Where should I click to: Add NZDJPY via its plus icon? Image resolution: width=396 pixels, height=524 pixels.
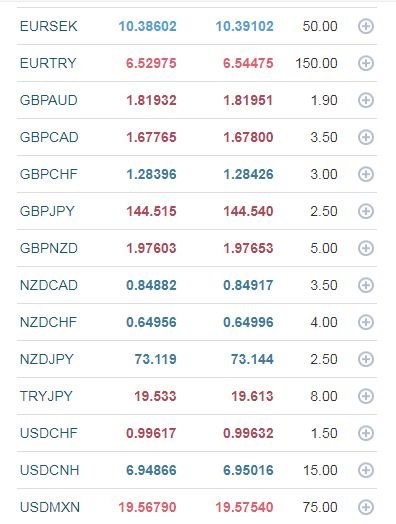click(366, 359)
